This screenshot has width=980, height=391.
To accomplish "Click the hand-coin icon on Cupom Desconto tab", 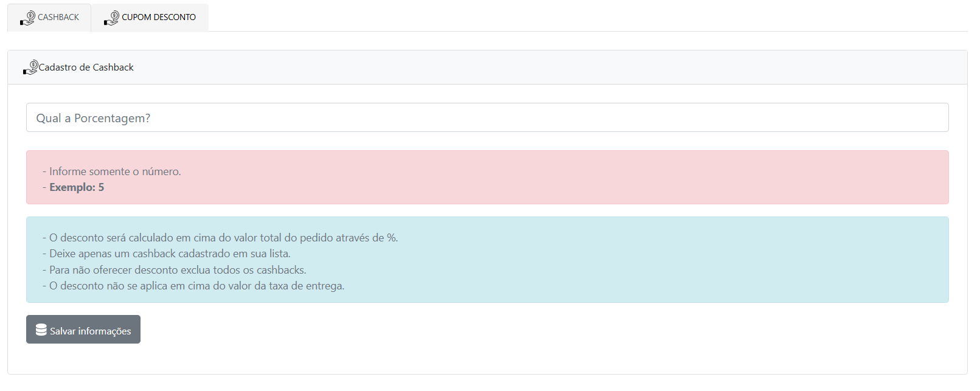I will click(x=111, y=18).
